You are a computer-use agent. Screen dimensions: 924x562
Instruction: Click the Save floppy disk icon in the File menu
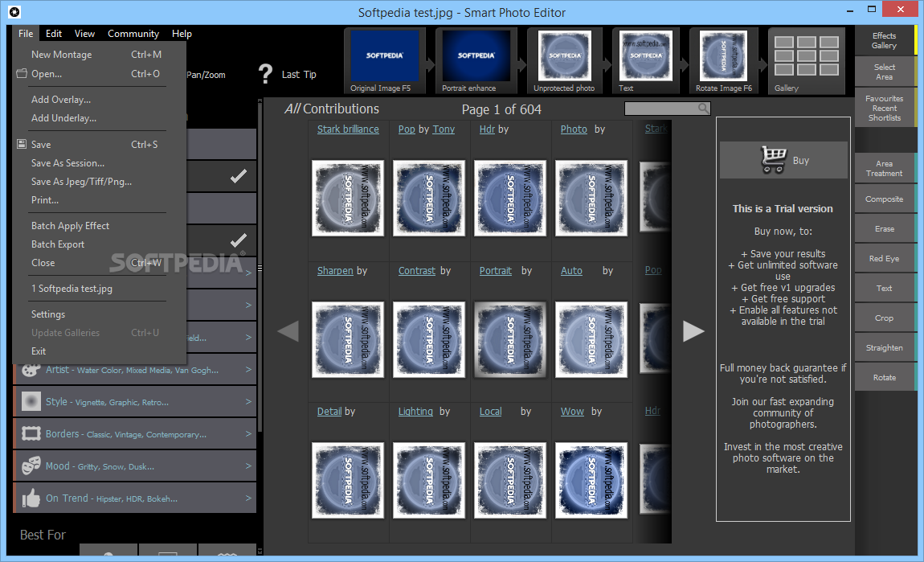pyautogui.click(x=22, y=145)
